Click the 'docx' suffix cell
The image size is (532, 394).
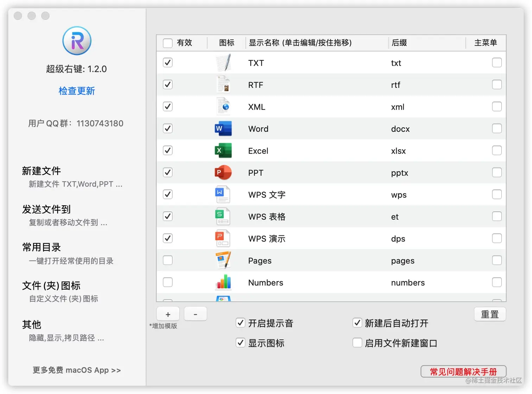click(x=400, y=129)
